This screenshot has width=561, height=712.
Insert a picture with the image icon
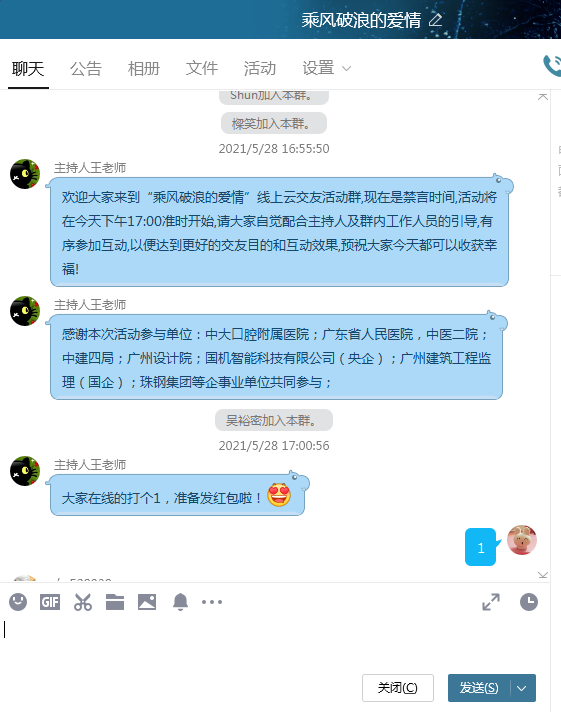tap(147, 602)
